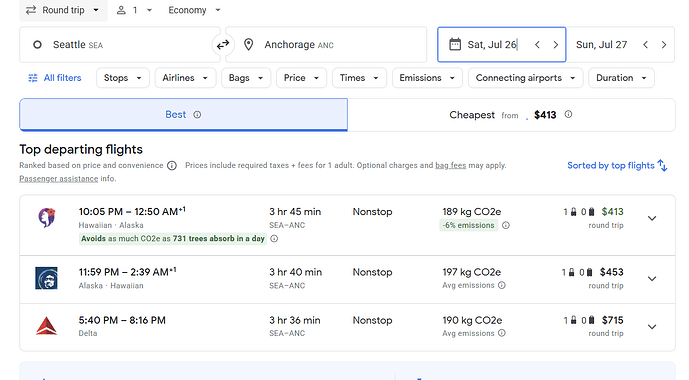
Task: Open info icon next to trees absorb note
Action: [x=274, y=239]
